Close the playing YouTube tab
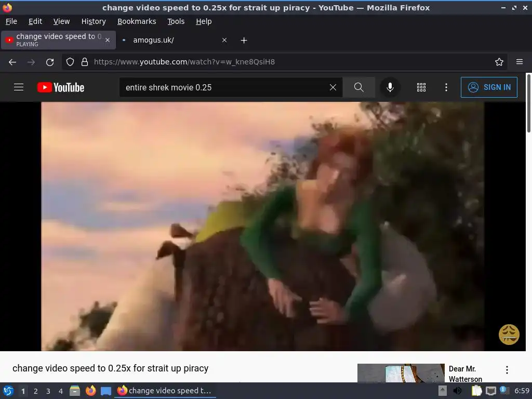 coord(108,40)
